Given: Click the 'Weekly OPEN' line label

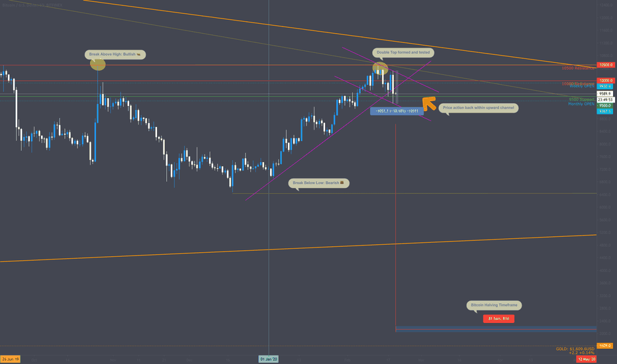Looking at the screenshot, I should 582,86.
